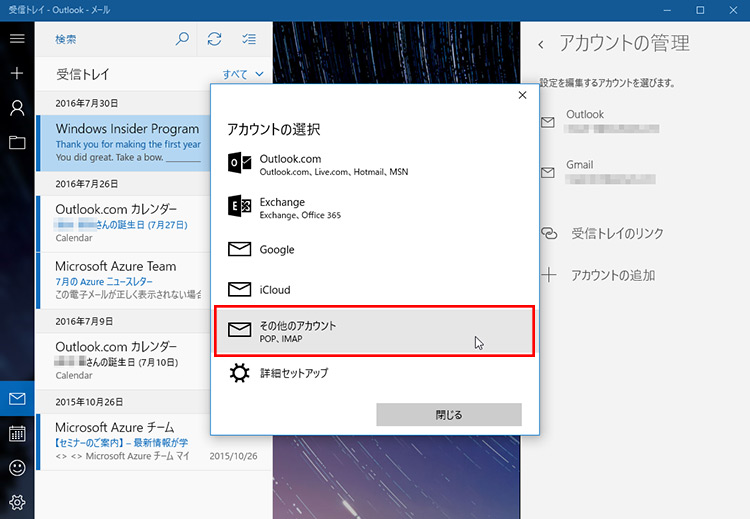
Task: Open the accounts person icon in sidebar
Action: 17,108
